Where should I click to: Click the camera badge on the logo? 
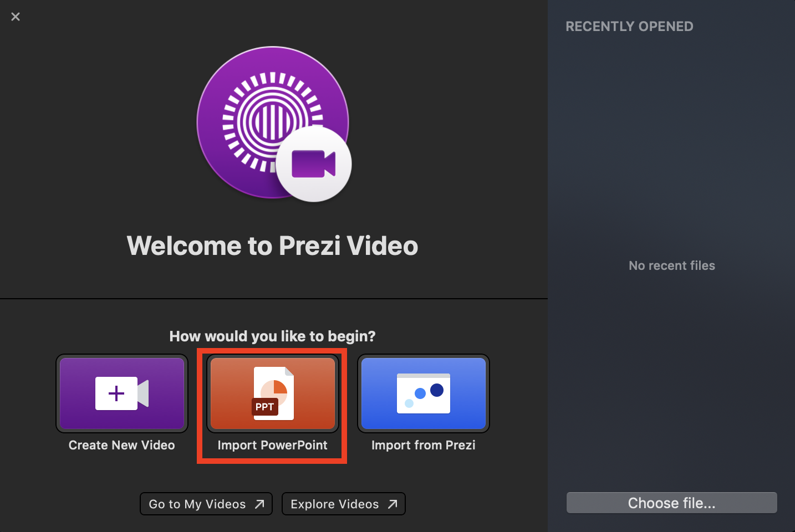[314, 164]
